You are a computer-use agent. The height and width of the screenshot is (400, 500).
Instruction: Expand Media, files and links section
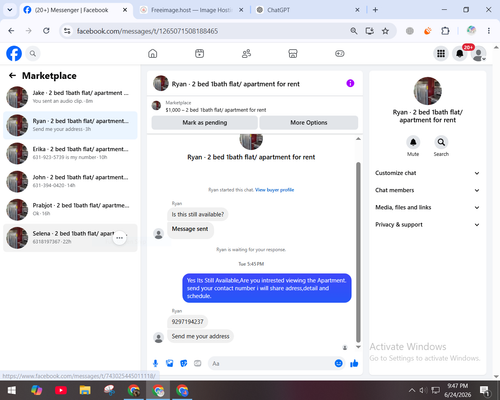point(428,207)
